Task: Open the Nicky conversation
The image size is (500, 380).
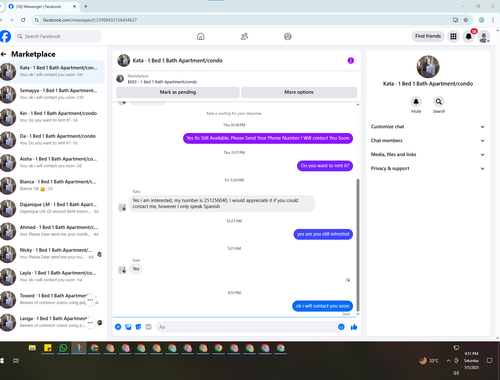Action: pyautogui.click(x=52, y=254)
